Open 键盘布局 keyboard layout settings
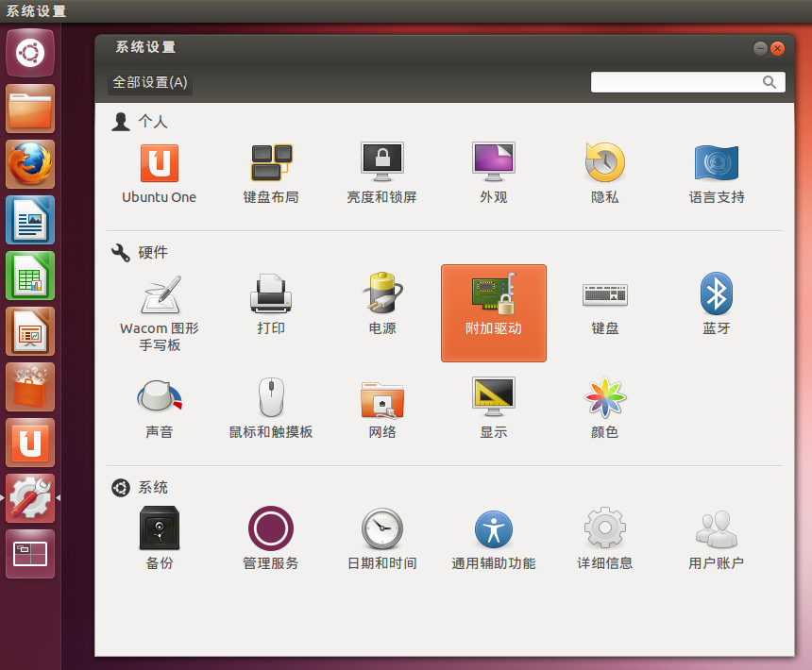812x670 pixels. tap(271, 174)
